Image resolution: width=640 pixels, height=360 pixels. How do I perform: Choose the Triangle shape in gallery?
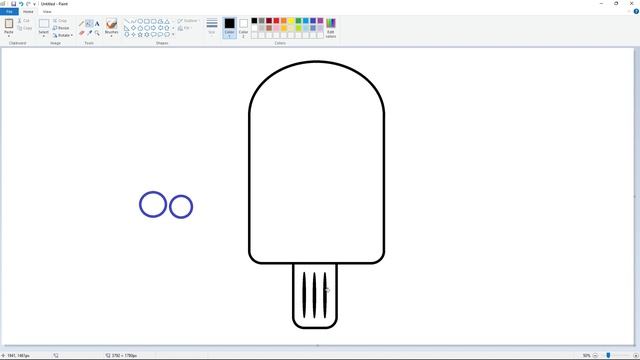click(x=167, y=21)
